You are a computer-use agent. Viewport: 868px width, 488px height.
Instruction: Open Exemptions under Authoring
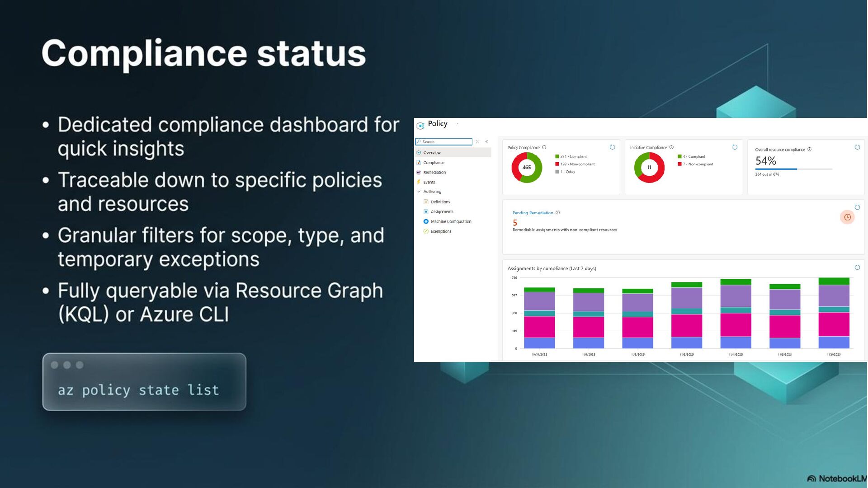(x=441, y=231)
